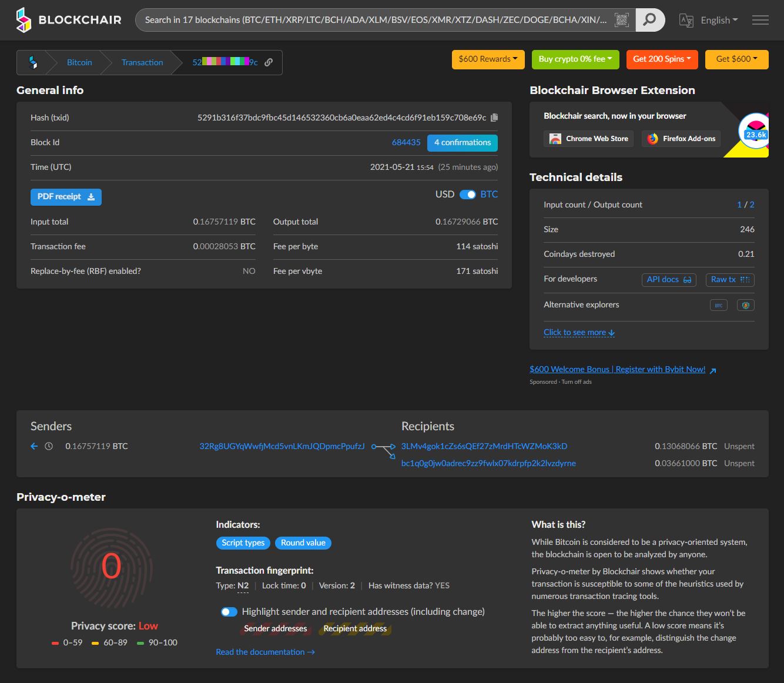784x683 pixels.
Task: Click the 0.13068066 BTC recipient amount
Action: (x=686, y=446)
